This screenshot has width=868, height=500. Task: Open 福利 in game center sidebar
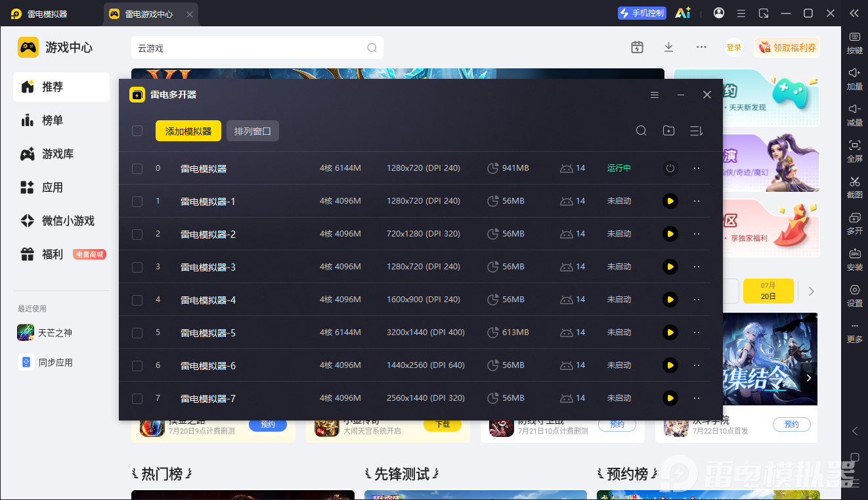click(x=61, y=254)
